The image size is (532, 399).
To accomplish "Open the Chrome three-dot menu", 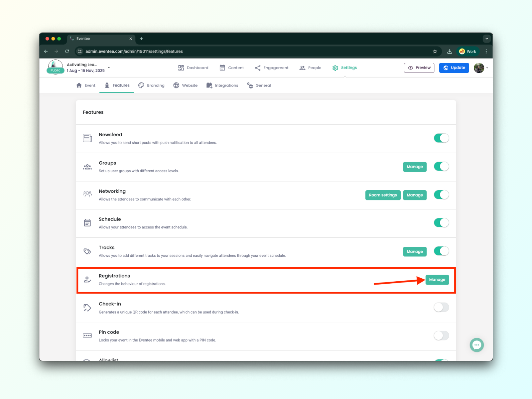I will [486, 51].
